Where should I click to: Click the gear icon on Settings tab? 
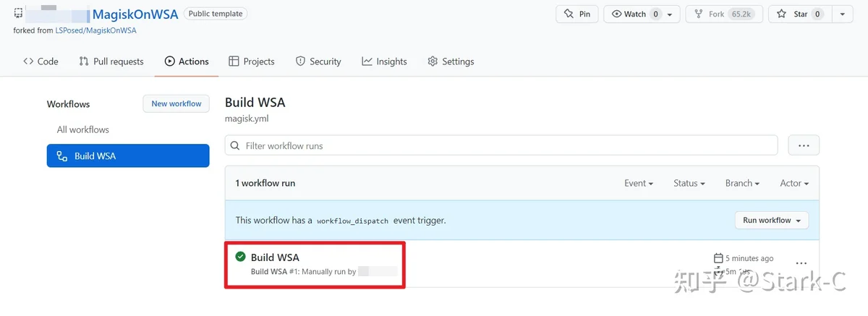coord(433,61)
